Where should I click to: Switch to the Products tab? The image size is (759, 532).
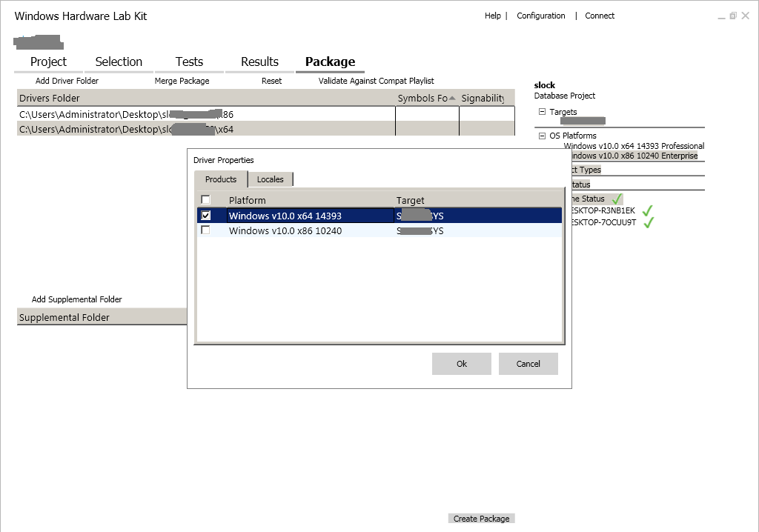tap(221, 179)
